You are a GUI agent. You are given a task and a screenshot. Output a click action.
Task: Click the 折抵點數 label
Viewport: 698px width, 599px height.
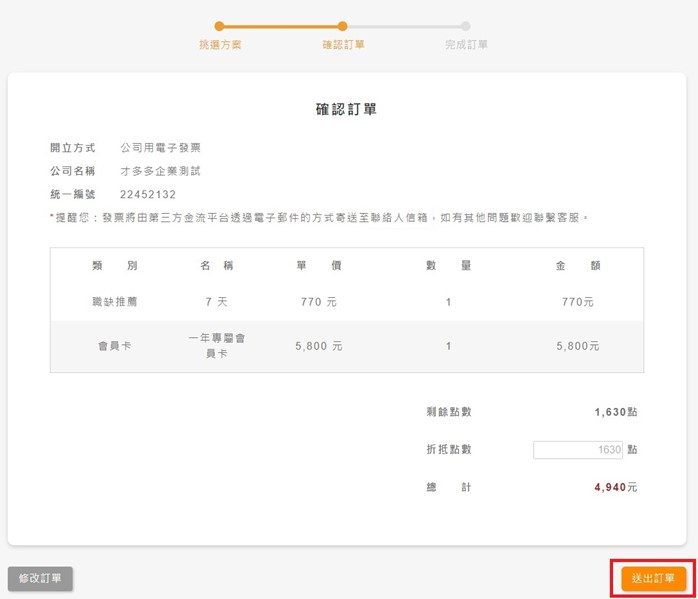tap(449, 449)
